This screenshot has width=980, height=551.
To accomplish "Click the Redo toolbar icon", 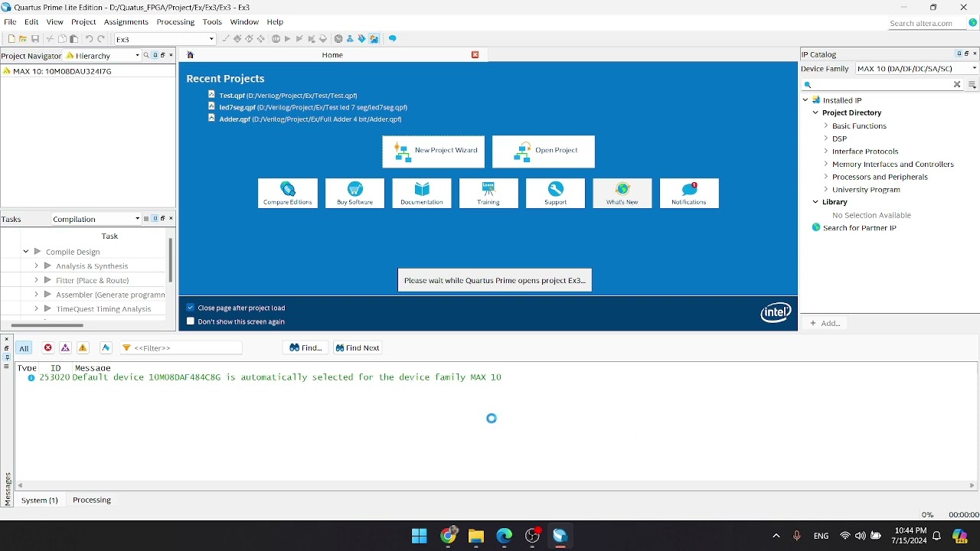I will tap(100, 39).
